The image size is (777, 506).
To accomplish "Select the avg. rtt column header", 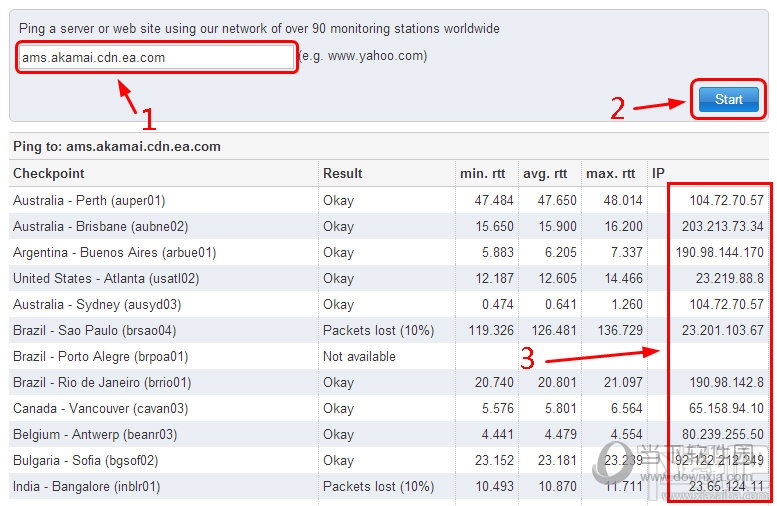I will (545, 173).
